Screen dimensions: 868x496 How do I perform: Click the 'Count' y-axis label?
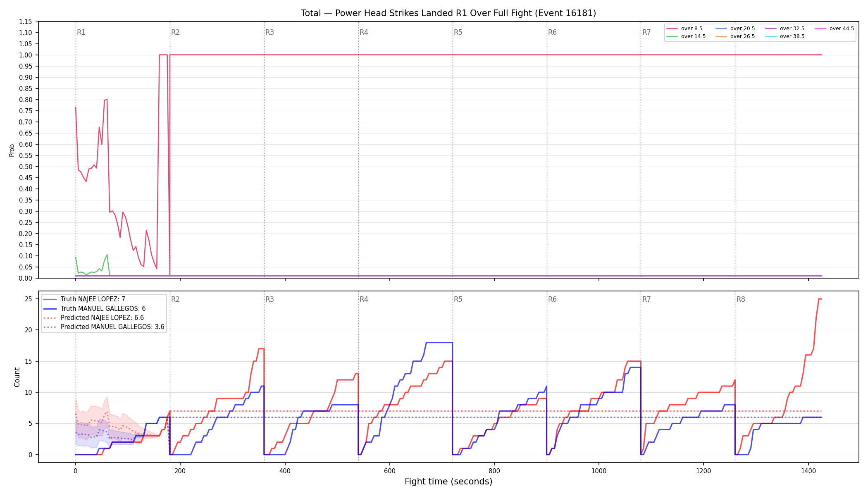point(17,377)
